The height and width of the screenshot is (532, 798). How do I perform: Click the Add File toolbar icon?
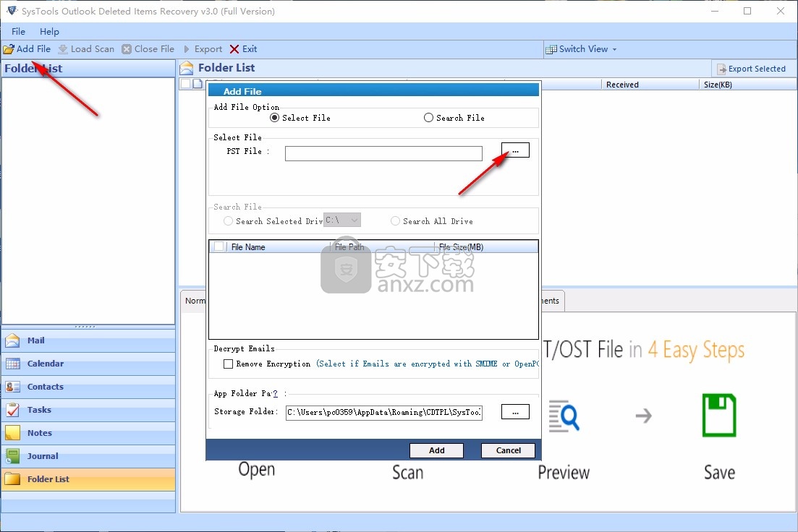[9, 49]
